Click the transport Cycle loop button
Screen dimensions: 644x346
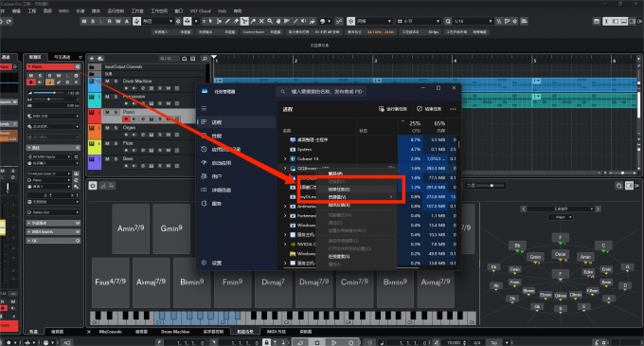300,342
